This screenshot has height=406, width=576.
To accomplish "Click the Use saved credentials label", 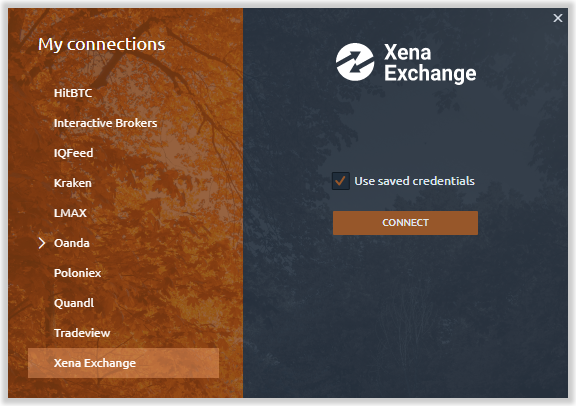I will [414, 181].
